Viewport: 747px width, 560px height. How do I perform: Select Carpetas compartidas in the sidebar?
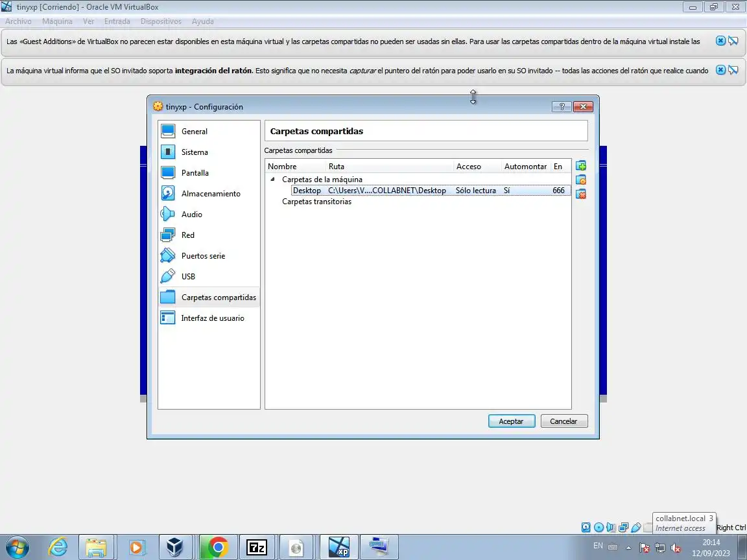click(209, 297)
